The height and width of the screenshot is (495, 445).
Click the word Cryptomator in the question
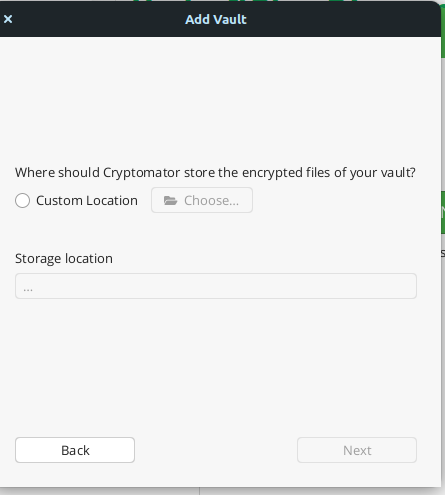(141, 173)
